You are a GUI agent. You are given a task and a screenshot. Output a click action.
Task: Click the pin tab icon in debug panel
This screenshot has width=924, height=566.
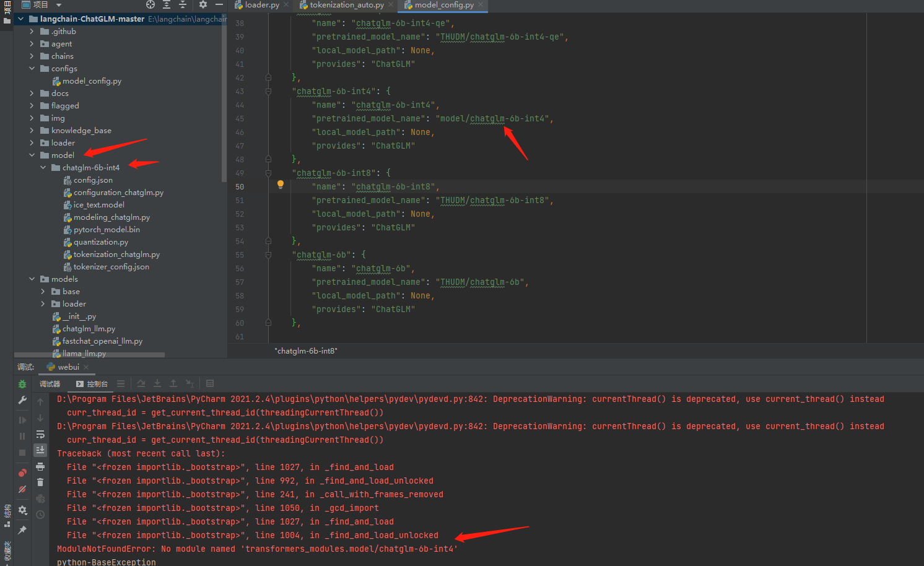pos(22,530)
